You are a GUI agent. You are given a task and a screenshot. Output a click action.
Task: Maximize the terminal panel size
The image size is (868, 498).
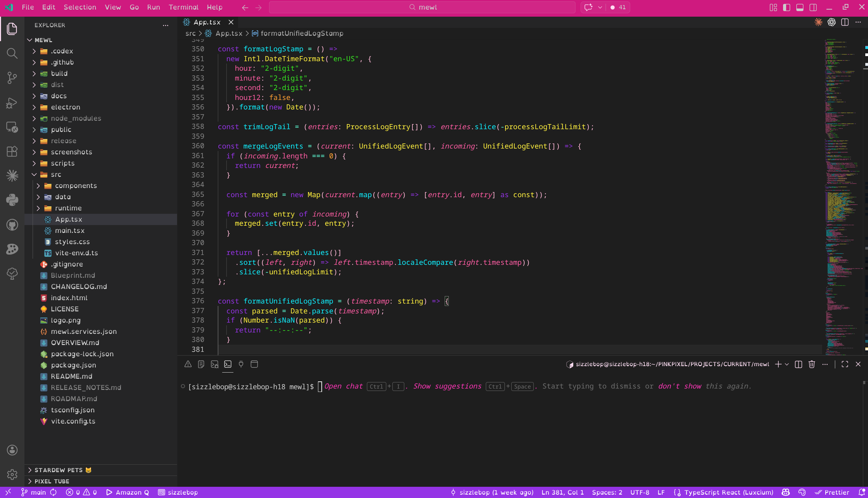845,364
